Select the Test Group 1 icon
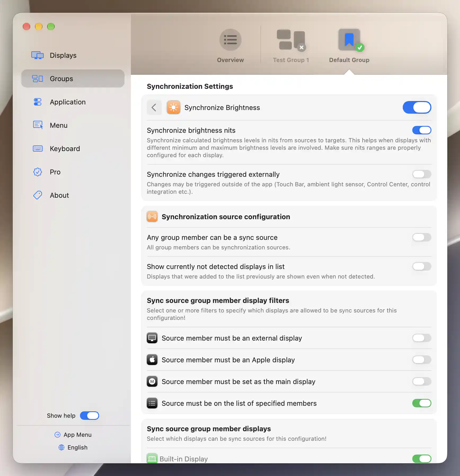The height and width of the screenshot is (476, 460). pyautogui.click(x=291, y=40)
